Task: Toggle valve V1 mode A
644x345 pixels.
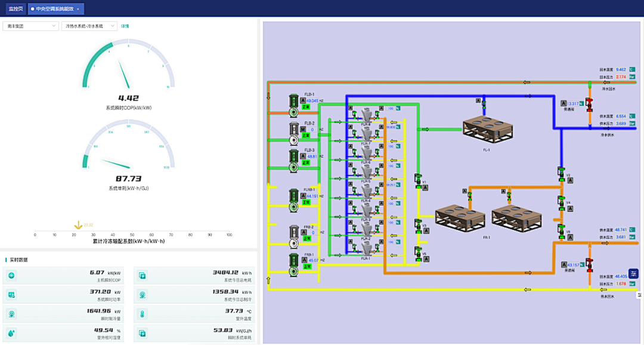Action: 426,188
